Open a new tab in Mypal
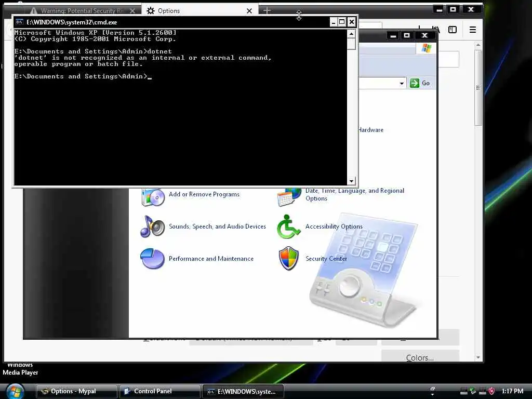532x399 pixels. 267,10
